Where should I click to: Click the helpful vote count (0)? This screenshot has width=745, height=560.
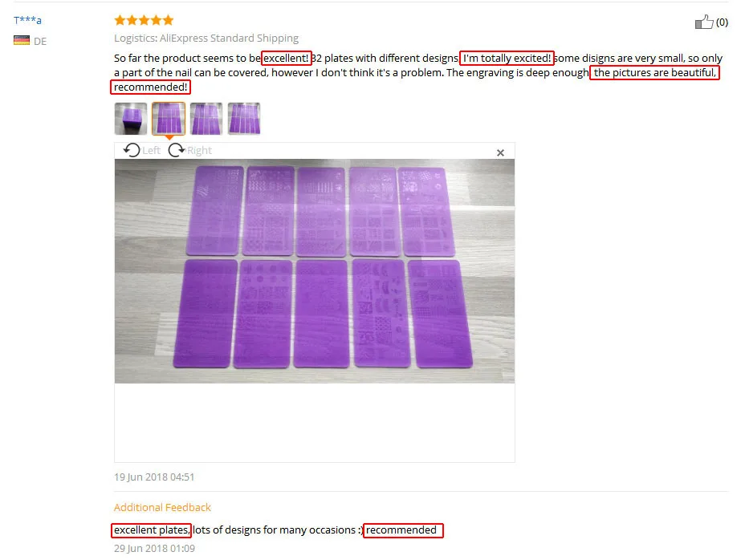click(722, 22)
